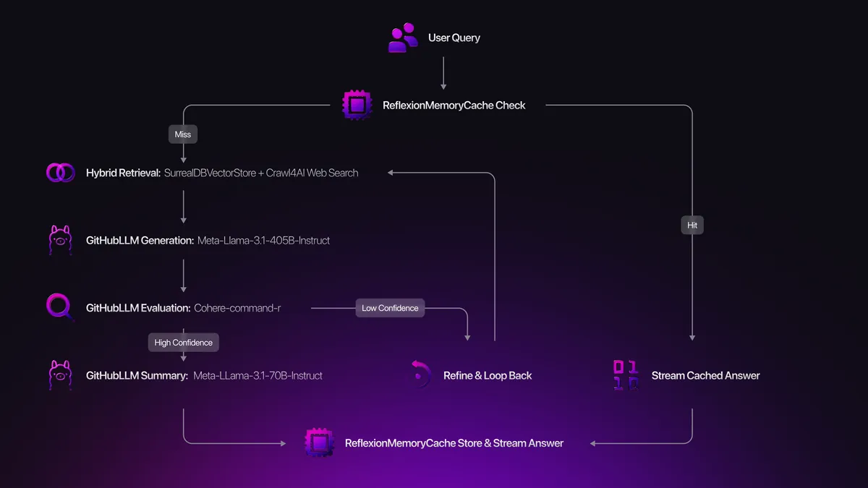Click "SurrealDBVectorStore + Crawl4AI Web Search" text
The height and width of the screenshot is (488, 868).
(x=261, y=173)
